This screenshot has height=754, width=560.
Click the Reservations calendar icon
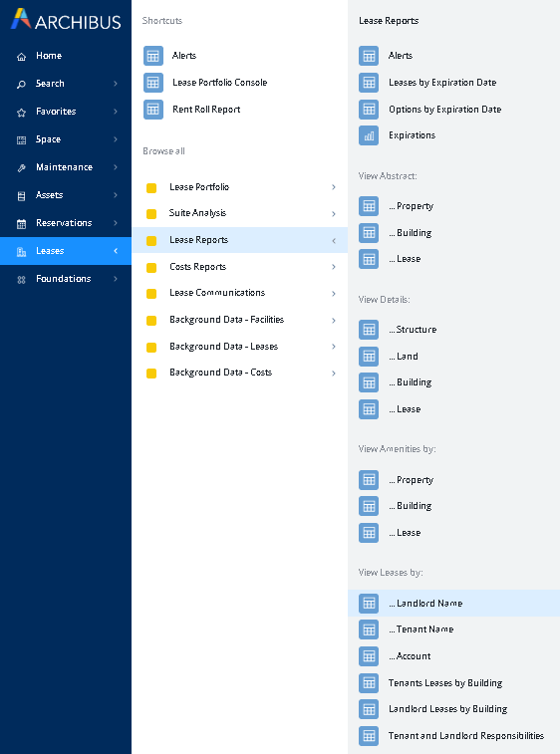21,223
